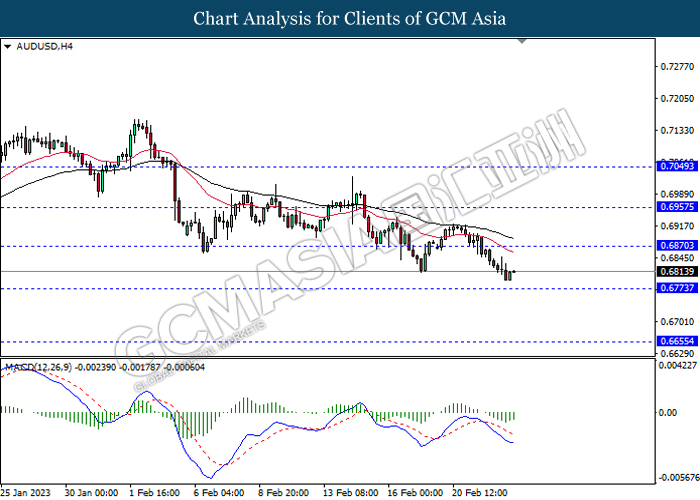The width and height of the screenshot is (700, 500).
Task: Click the chart shift triangle marker at top
Action: (x=522, y=41)
